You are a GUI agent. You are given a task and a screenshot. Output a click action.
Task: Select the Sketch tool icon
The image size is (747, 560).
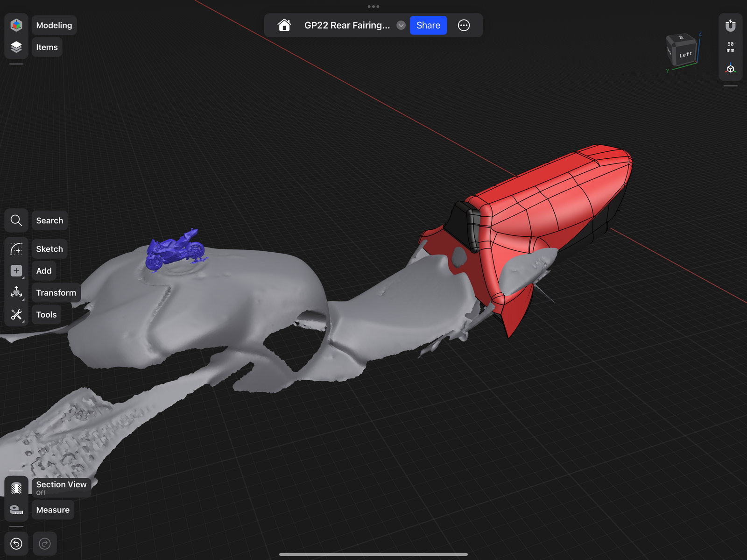(16, 249)
